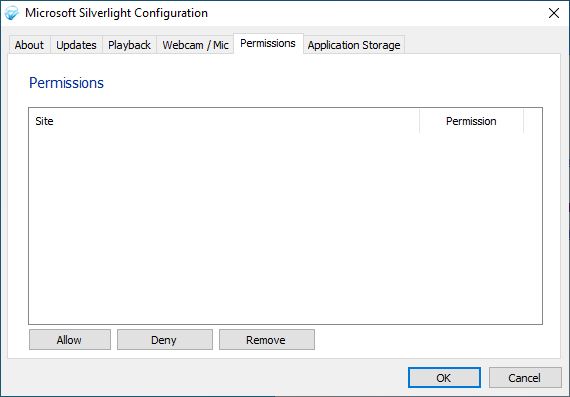
Task: Click inside the empty site permissions list
Action: pyautogui.click(x=285, y=228)
